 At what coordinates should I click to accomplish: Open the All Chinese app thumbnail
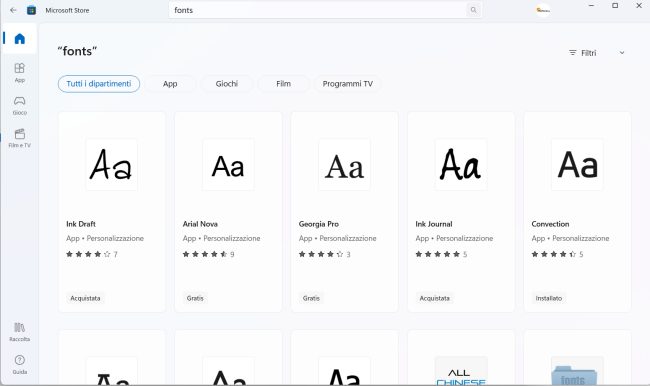461,371
